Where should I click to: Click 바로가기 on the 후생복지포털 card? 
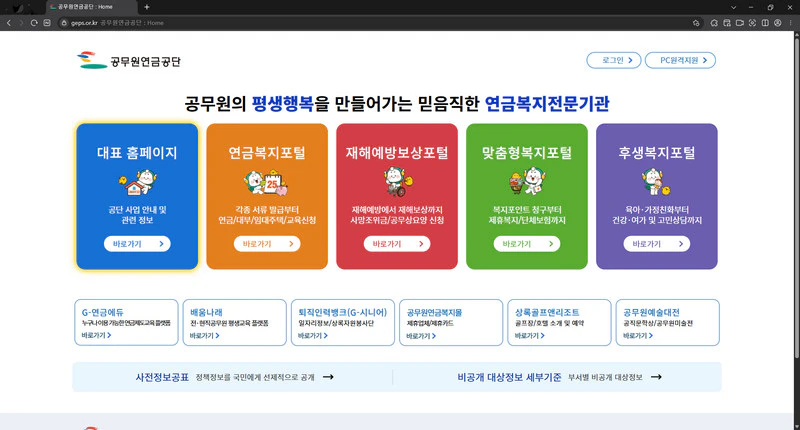click(657, 244)
